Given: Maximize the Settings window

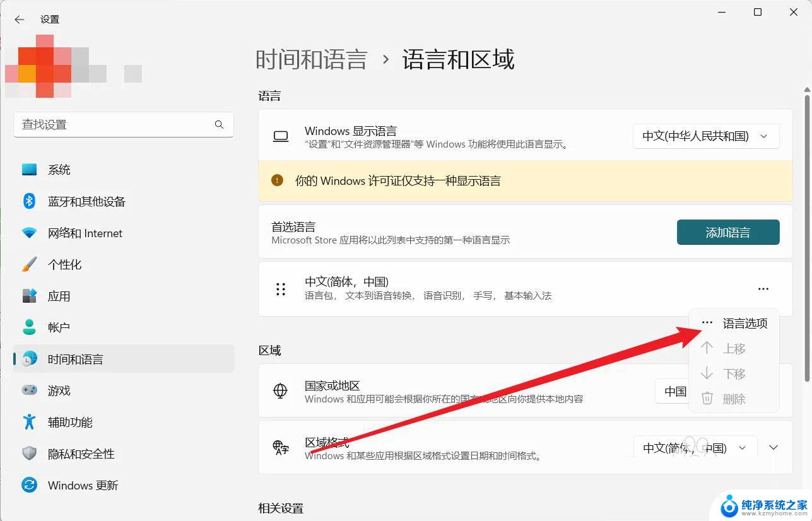Looking at the screenshot, I should (x=758, y=12).
